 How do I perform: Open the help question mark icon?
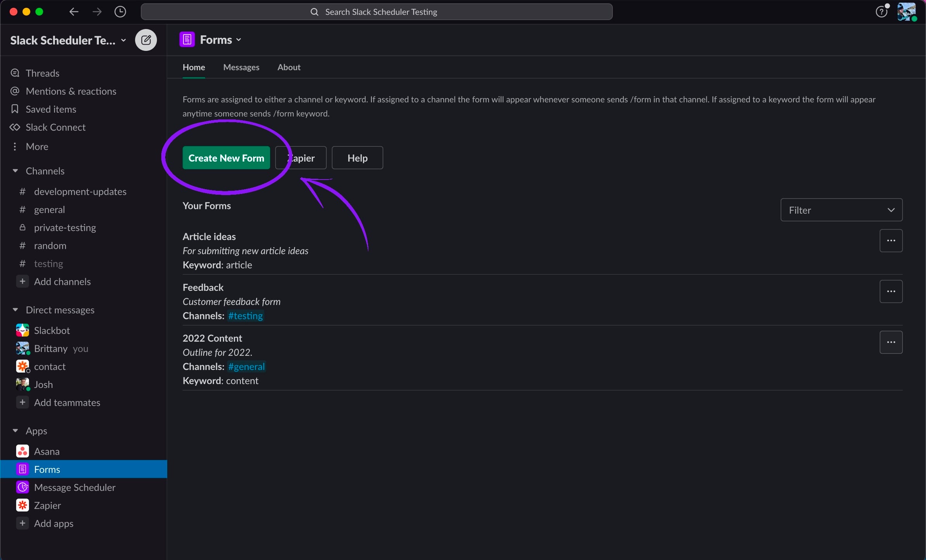[x=881, y=12]
